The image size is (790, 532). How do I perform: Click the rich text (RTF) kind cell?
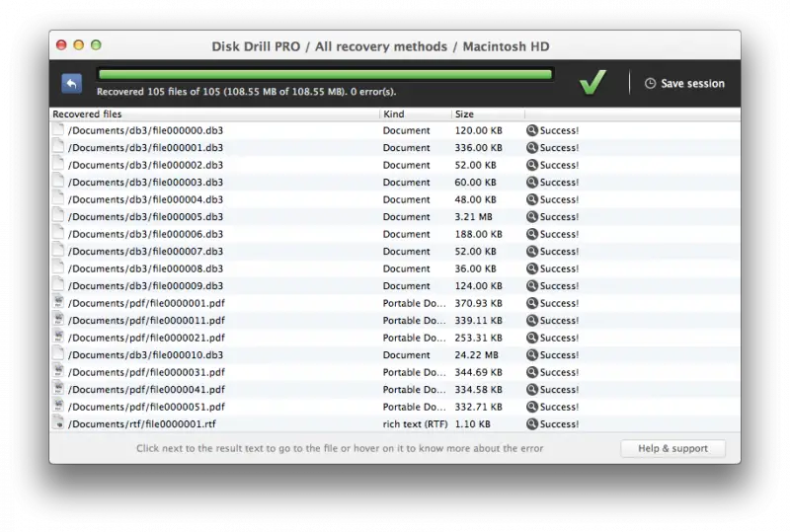415,423
